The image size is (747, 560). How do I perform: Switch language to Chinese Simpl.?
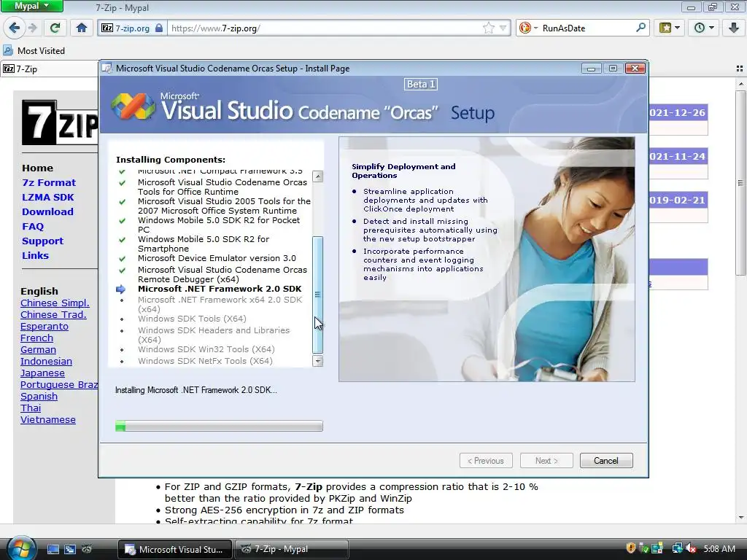[55, 303]
